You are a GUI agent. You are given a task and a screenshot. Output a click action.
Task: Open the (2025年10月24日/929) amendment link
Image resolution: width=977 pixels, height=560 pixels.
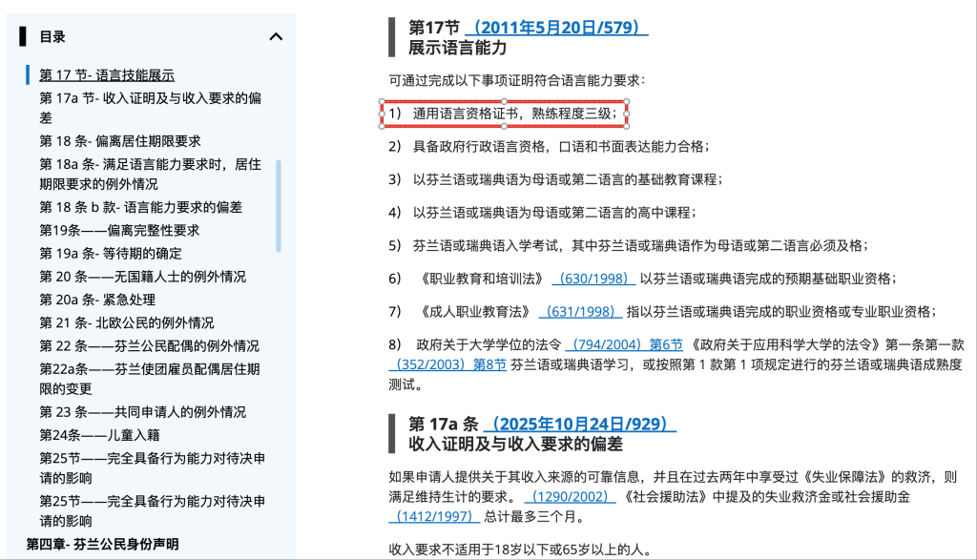point(580,425)
